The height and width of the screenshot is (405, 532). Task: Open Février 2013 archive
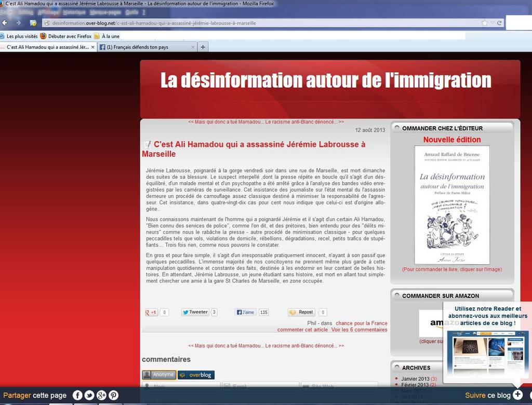click(418, 385)
